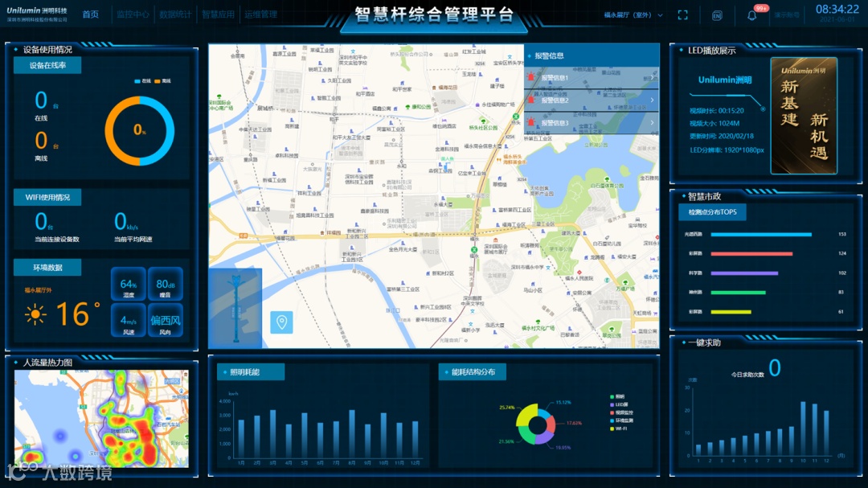
Task: Toggle the WI-FI legend item in the energy chart
Action: 619,429
